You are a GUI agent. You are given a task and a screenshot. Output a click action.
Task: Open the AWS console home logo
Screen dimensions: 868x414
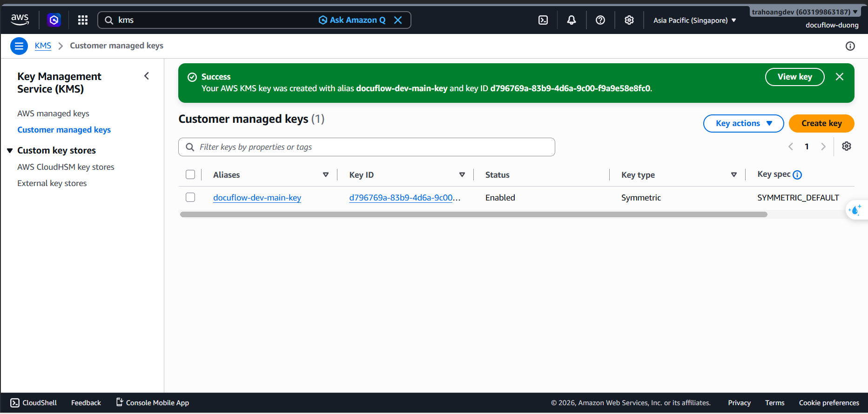coord(20,20)
